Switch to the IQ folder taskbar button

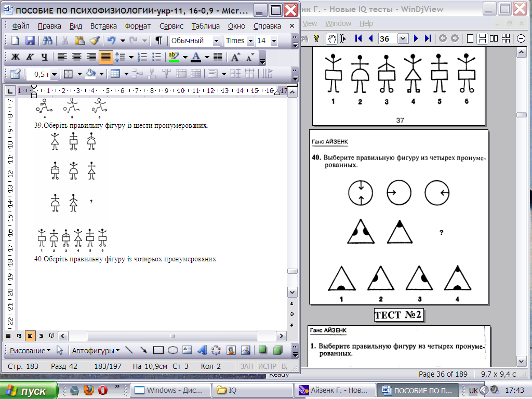[252, 390]
